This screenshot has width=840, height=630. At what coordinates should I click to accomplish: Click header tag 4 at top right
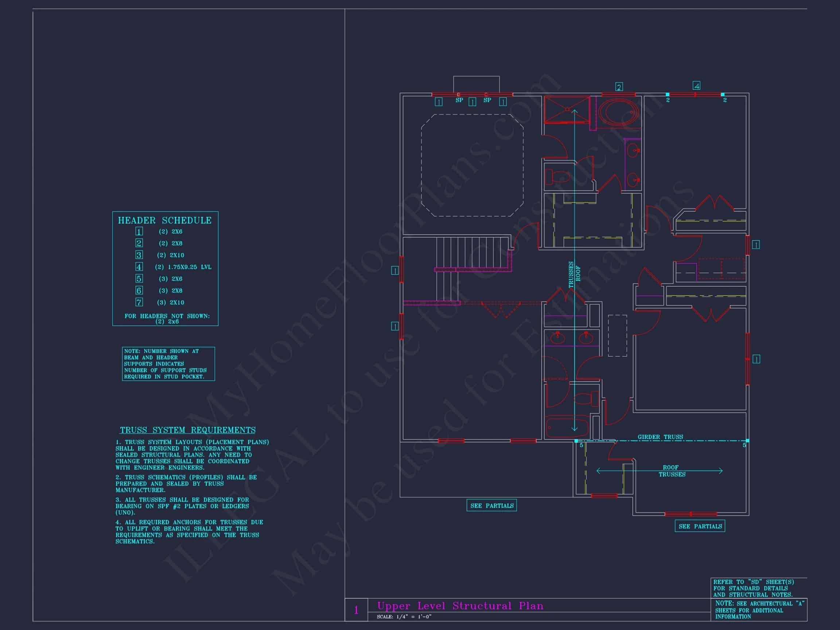(696, 86)
